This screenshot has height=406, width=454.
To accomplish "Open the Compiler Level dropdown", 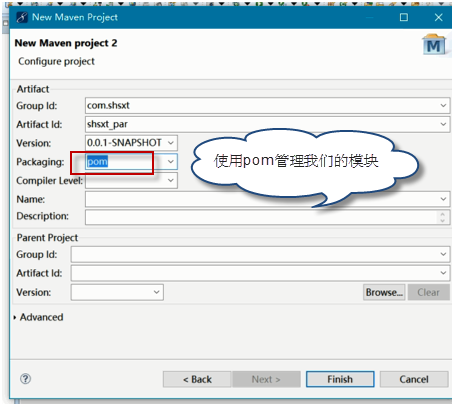I will (171, 180).
